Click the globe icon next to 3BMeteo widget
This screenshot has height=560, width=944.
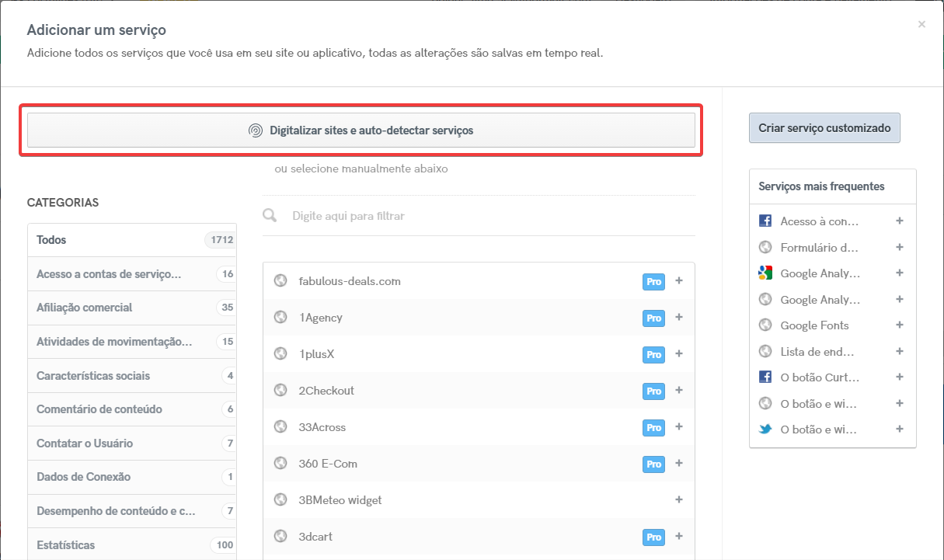(280, 500)
